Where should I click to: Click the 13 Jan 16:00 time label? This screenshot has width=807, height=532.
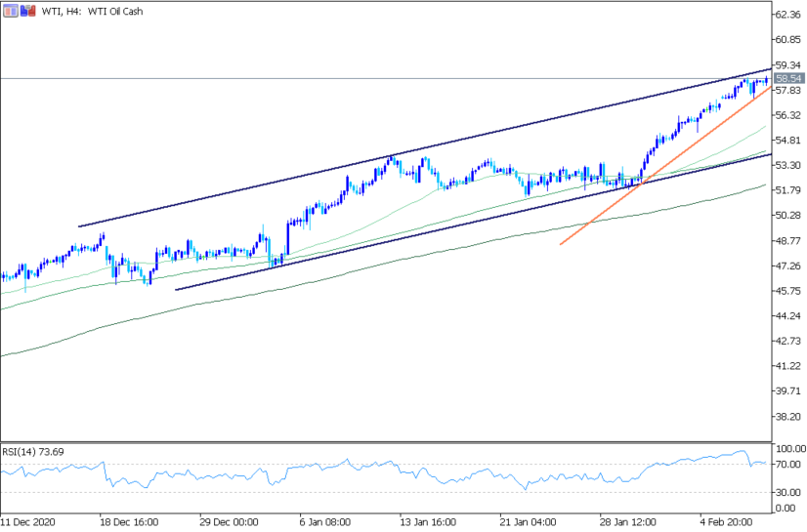[428, 522]
